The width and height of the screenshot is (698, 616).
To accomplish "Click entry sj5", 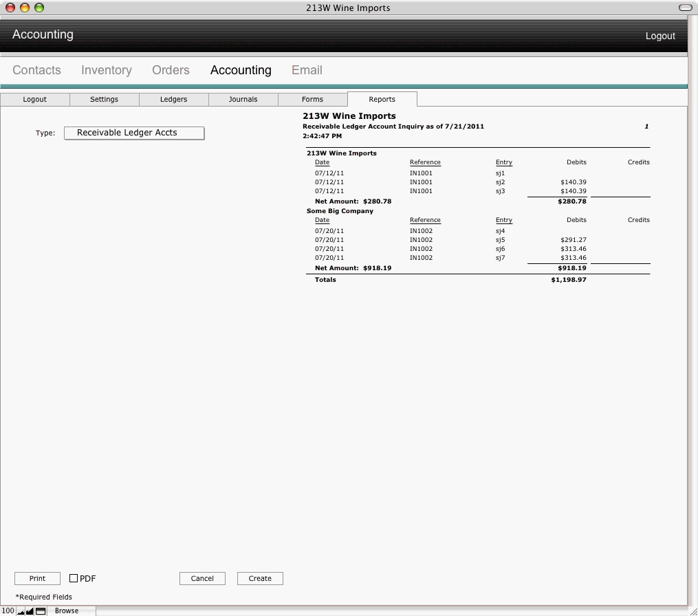I will coord(501,240).
